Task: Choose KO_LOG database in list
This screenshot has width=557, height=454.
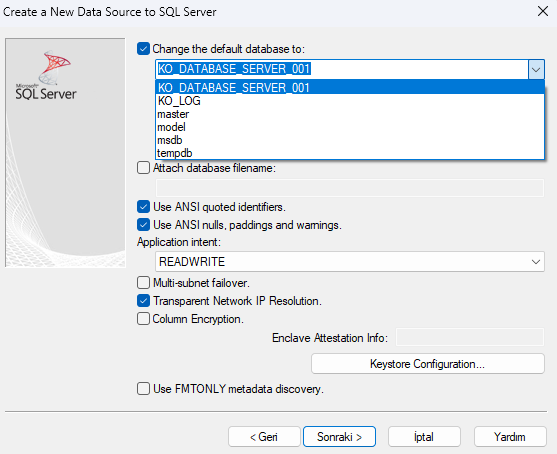Action: [x=350, y=101]
